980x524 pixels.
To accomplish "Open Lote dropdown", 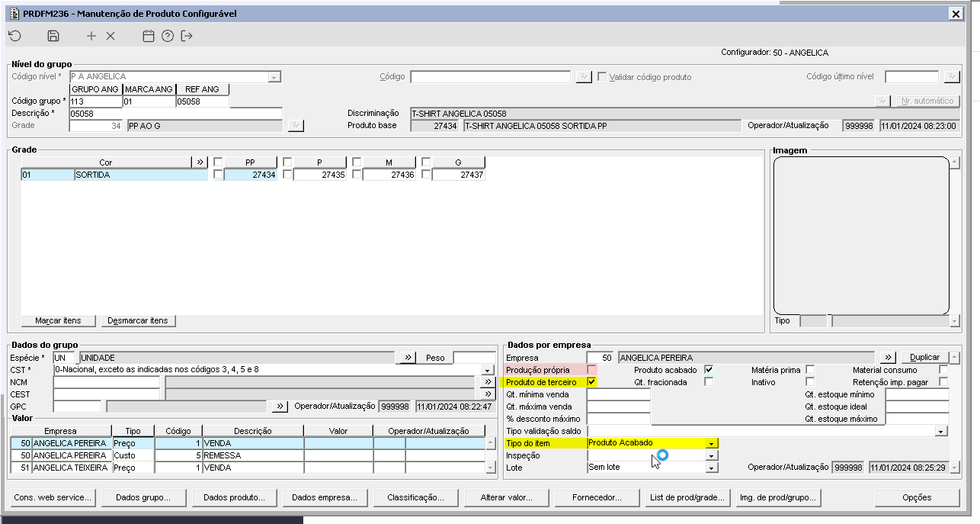I will [712, 468].
